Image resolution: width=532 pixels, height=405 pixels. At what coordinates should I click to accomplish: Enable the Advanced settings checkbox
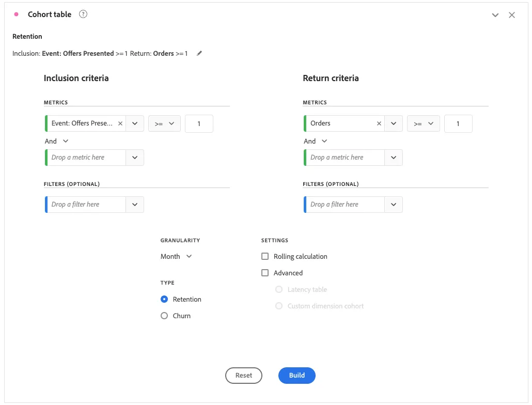pos(265,273)
